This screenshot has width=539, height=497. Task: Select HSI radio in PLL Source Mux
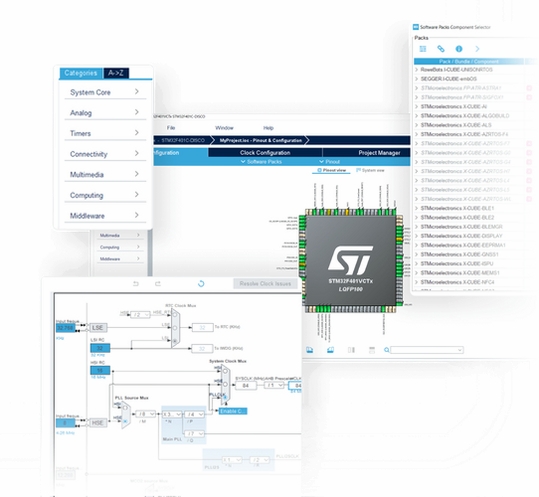(x=125, y=408)
